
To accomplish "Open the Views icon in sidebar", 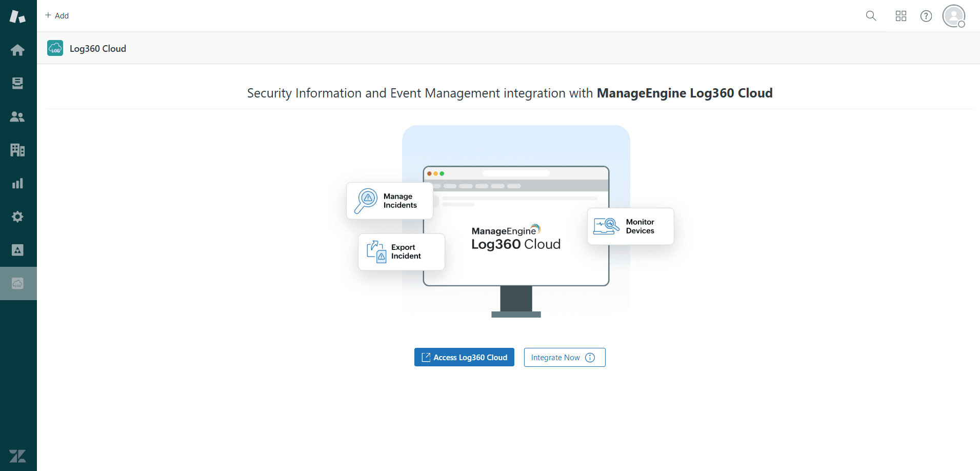I will click(17, 83).
